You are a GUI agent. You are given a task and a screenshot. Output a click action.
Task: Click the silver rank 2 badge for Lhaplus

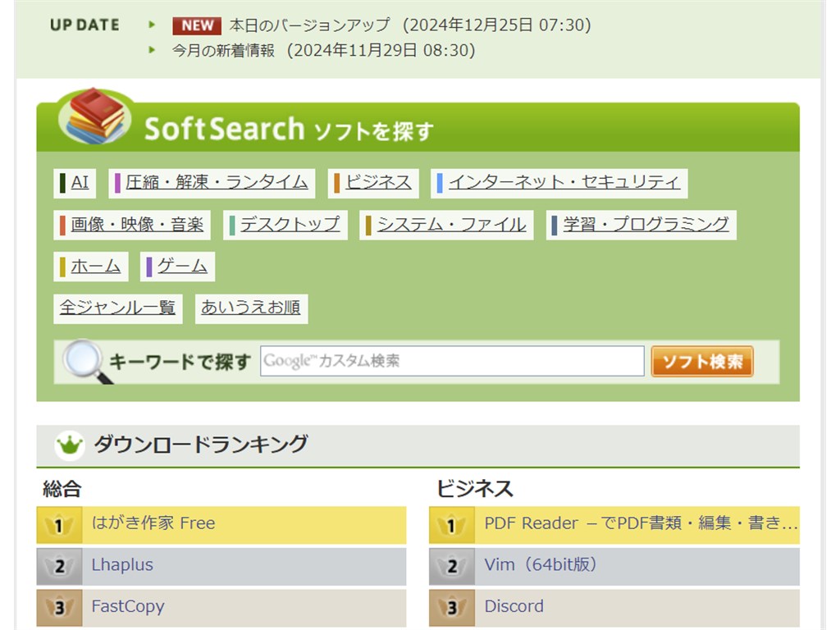point(59,566)
